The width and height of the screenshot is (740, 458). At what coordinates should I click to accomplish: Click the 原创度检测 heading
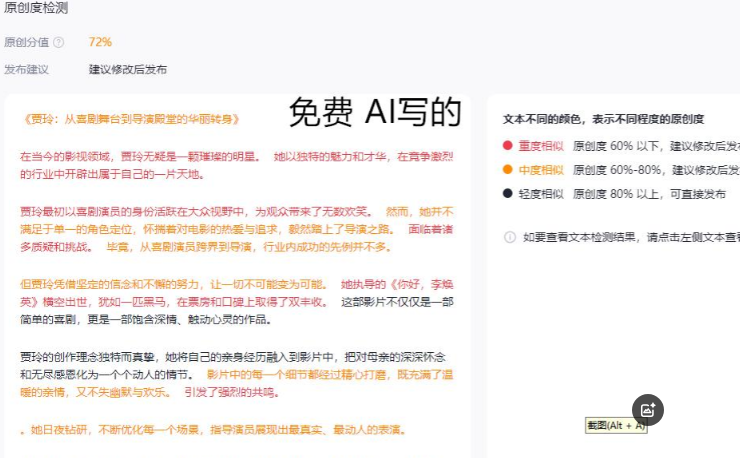click(x=36, y=6)
